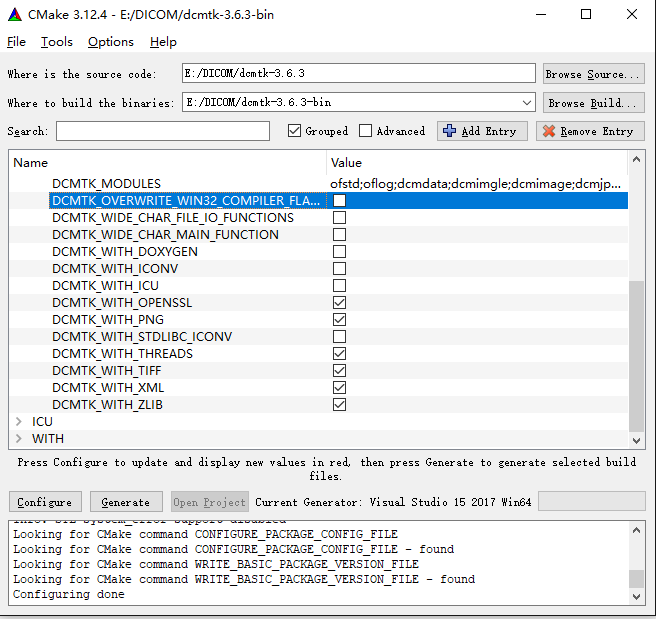The image size is (656, 619).
Task: Uncheck DCMTK_WITH_TIFF checkbox
Action: tap(339, 371)
